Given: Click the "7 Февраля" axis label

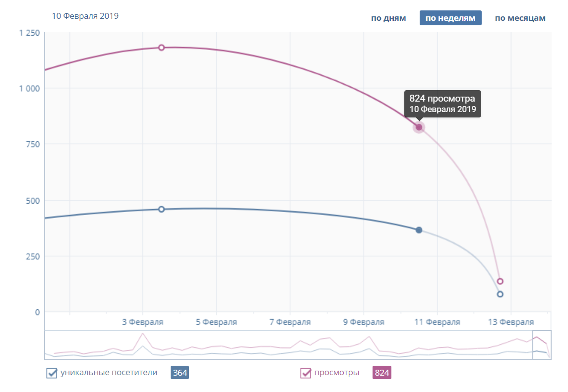Looking at the screenshot, I should click(290, 322).
